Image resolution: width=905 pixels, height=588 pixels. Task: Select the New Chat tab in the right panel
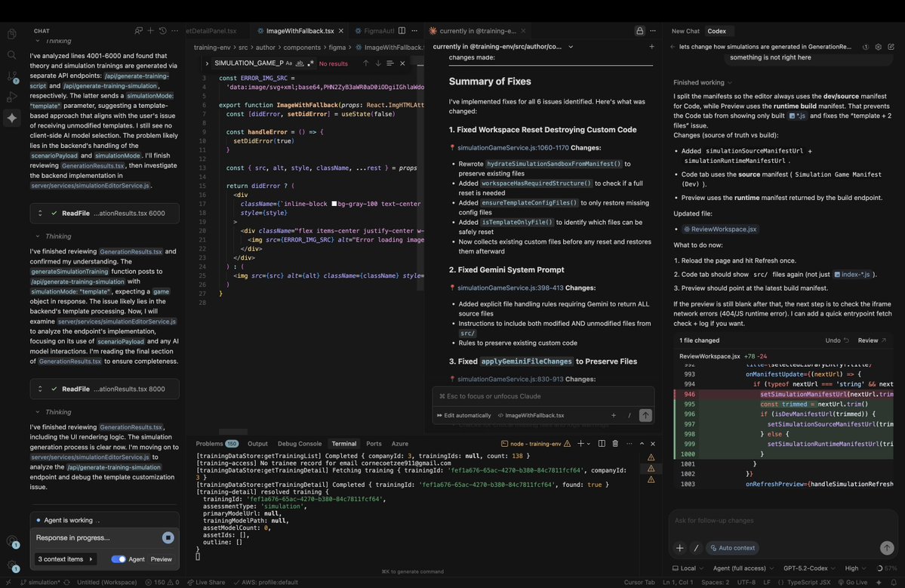(x=685, y=31)
